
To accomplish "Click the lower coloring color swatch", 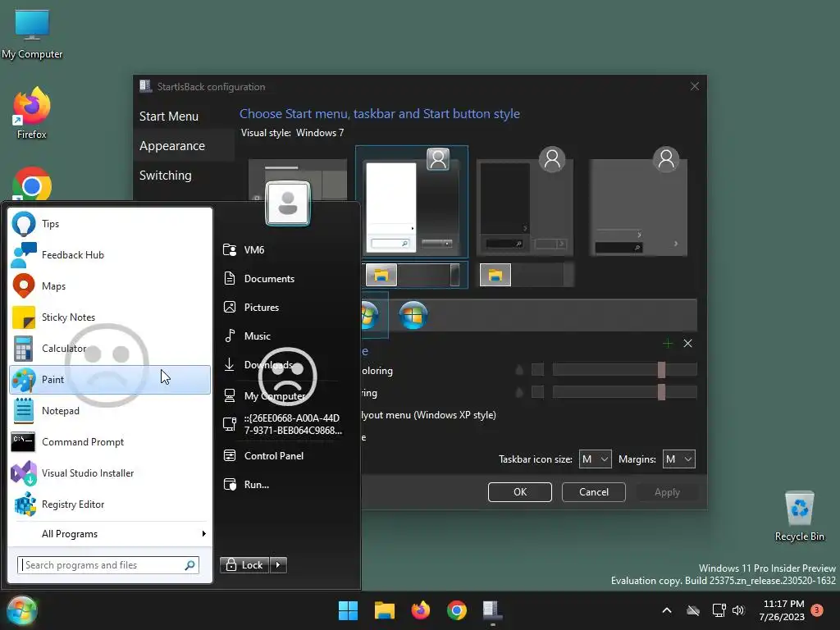I will click(x=537, y=392).
